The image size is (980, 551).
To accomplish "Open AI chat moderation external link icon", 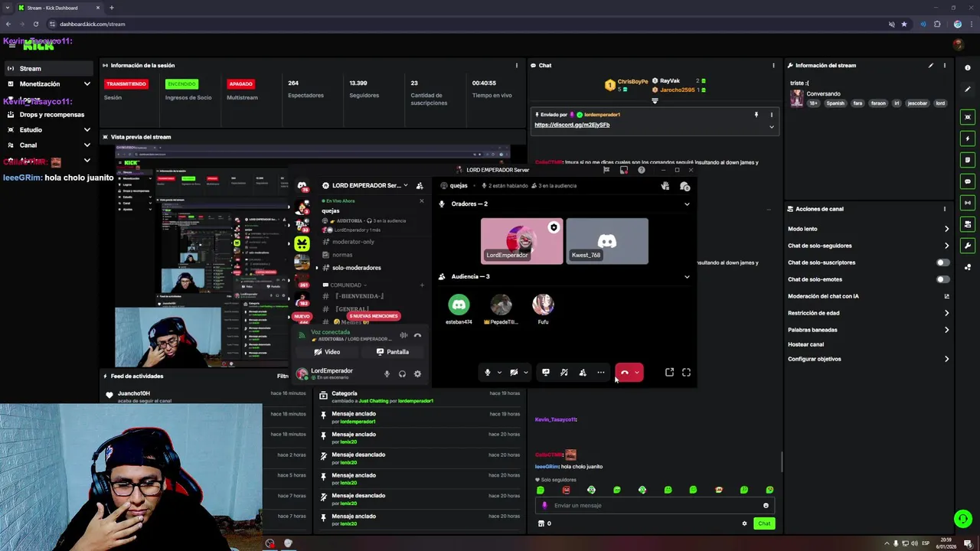I will tap(946, 296).
